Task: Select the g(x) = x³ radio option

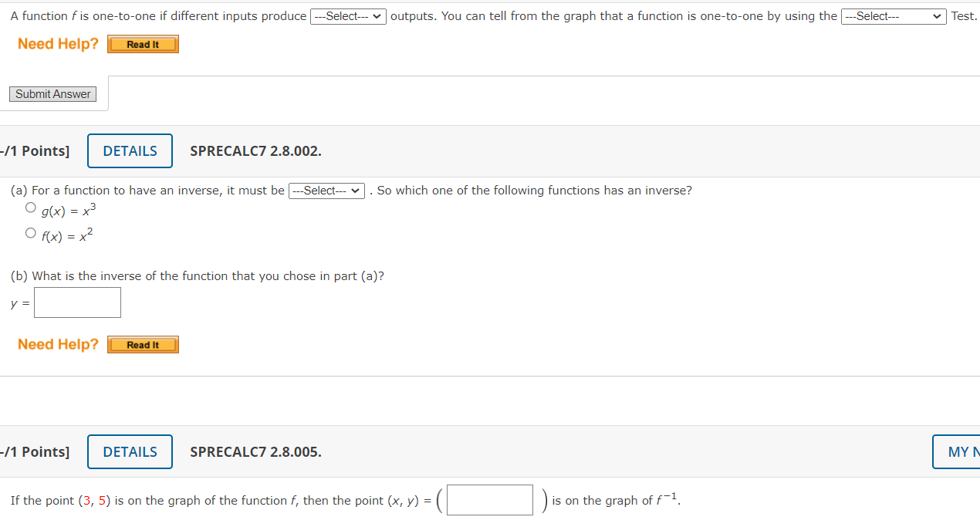Action: (31, 208)
